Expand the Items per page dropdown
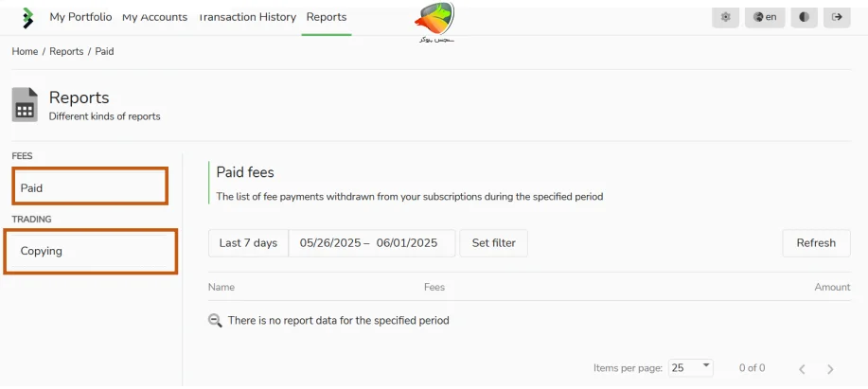The height and width of the screenshot is (389, 868). click(691, 368)
